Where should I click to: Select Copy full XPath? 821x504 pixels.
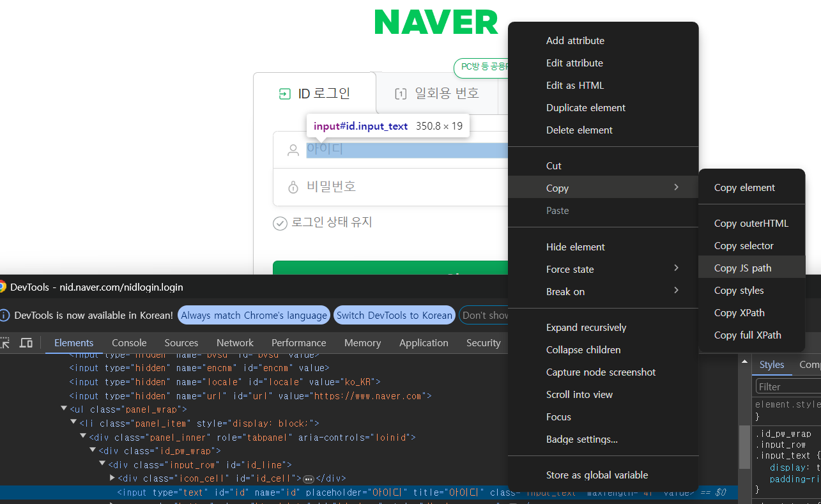coord(751,335)
